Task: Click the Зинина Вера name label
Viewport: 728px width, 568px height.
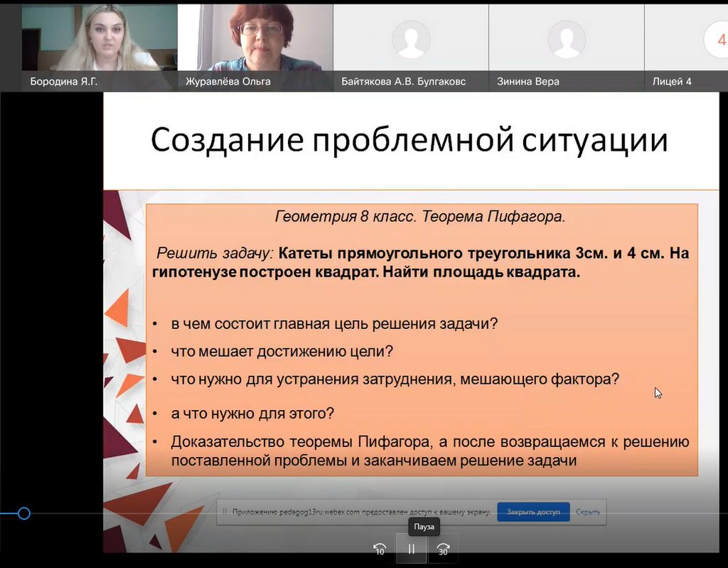Action: point(528,82)
